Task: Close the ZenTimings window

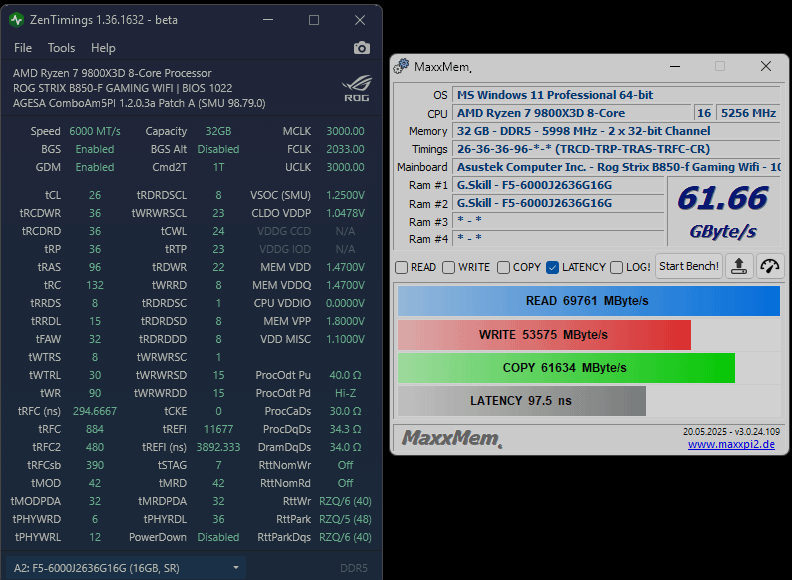Action: (360, 20)
